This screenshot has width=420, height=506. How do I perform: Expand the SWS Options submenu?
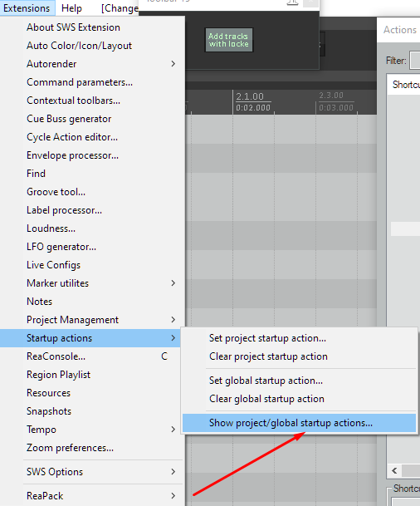pyautogui.click(x=92, y=472)
